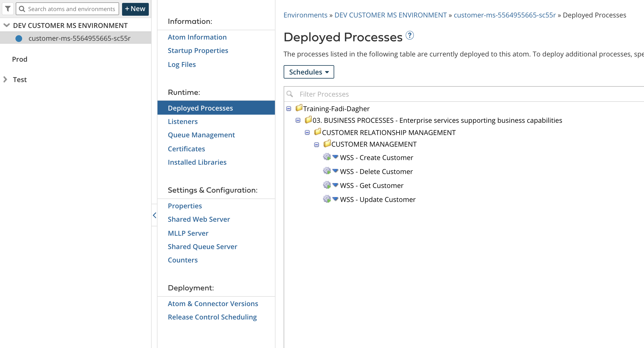This screenshot has height=348, width=644.
Task: Click the help question mark icon
Action: [409, 35]
